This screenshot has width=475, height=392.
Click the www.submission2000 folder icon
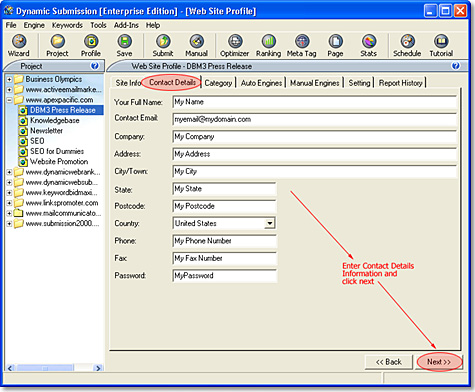pyautogui.click(x=19, y=223)
